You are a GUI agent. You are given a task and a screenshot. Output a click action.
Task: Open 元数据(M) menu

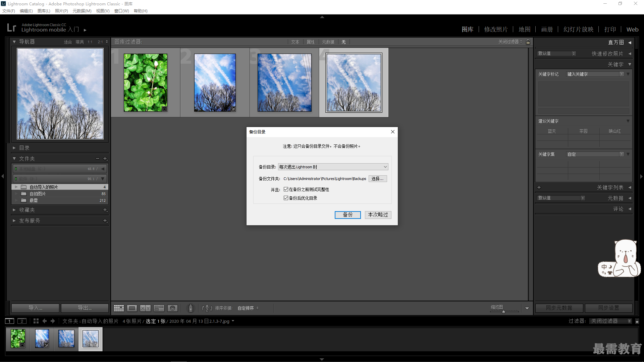82,11
